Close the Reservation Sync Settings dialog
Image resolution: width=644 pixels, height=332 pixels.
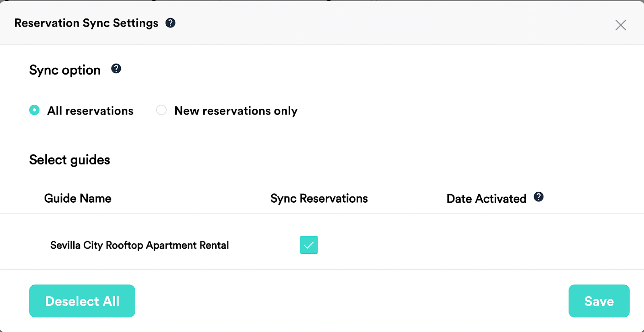pyautogui.click(x=620, y=25)
